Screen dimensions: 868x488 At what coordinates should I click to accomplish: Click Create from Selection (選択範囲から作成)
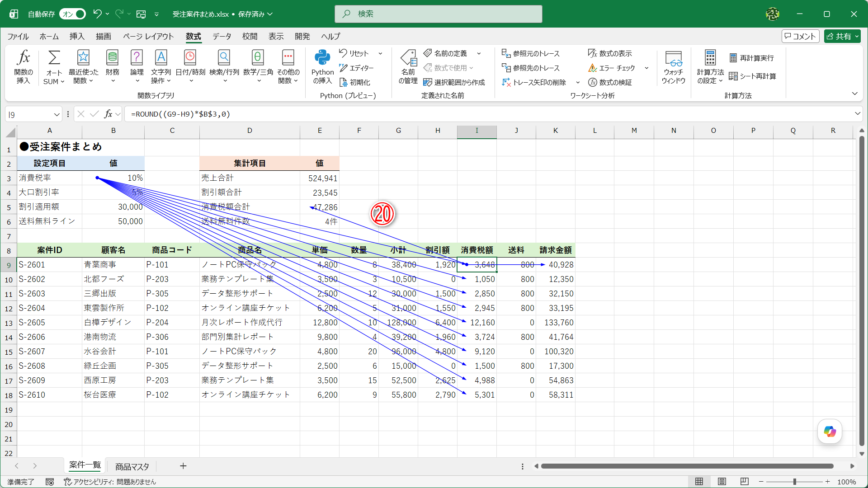click(454, 82)
